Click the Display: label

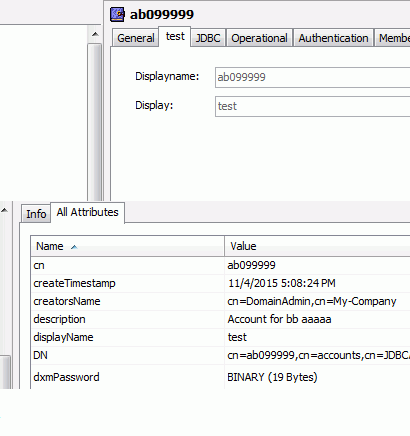pyautogui.click(x=154, y=105)
